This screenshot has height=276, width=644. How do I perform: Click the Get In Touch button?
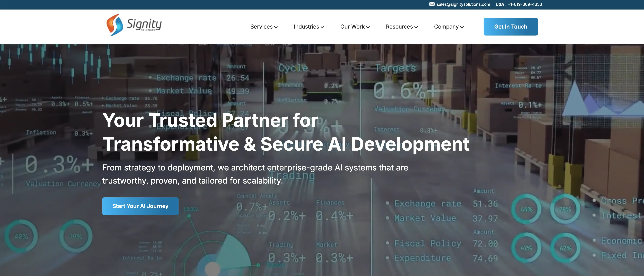[510, 27]
